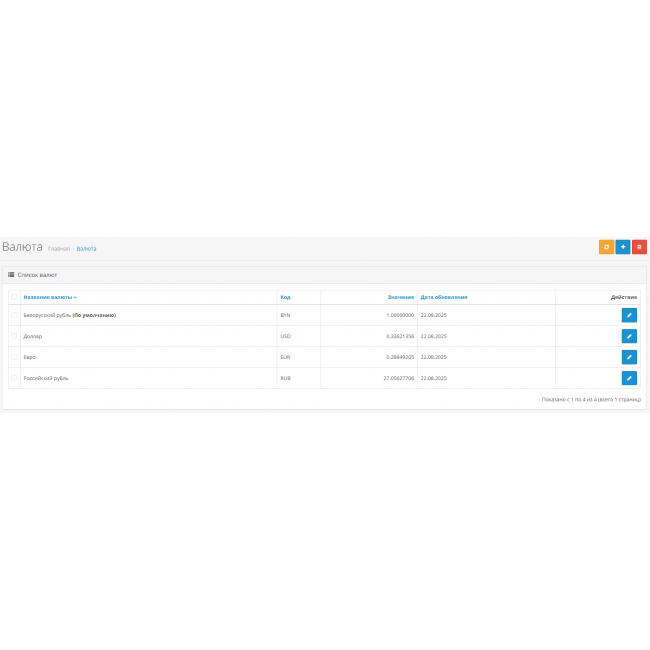Tick the Евро row checkbox
This screenshot has width=650, height=650.
[14, 357]
